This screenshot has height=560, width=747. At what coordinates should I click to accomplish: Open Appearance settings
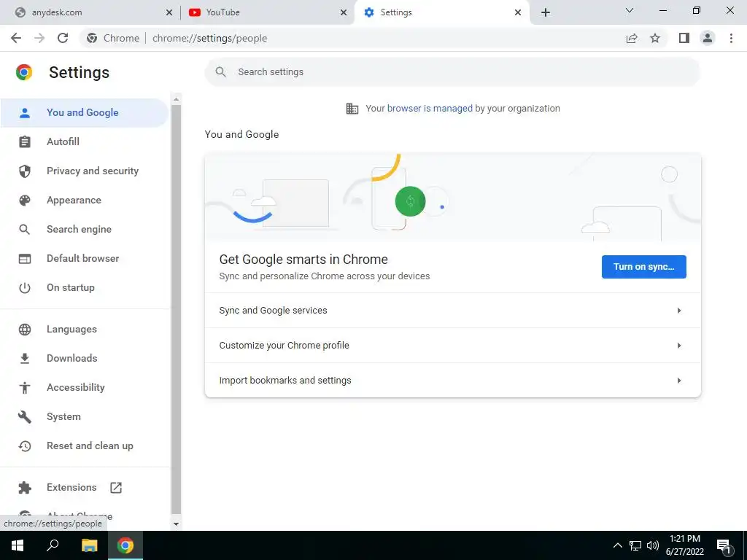click(85, 200)
